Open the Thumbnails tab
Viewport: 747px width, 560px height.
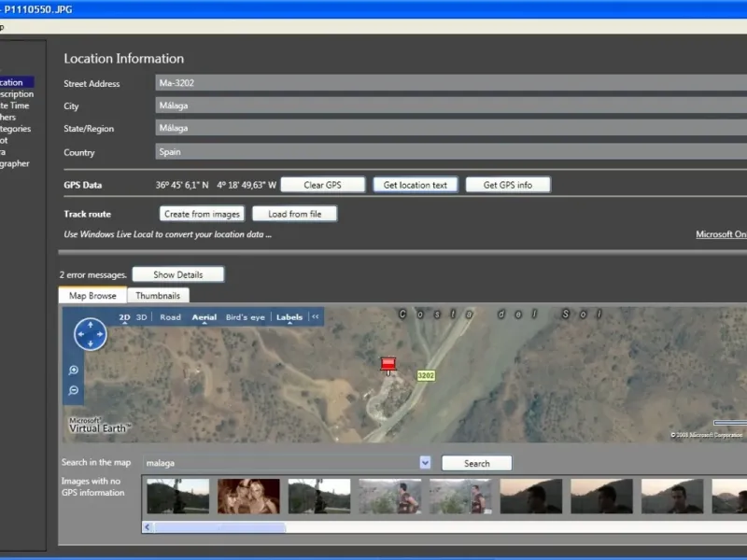point(158,296)
